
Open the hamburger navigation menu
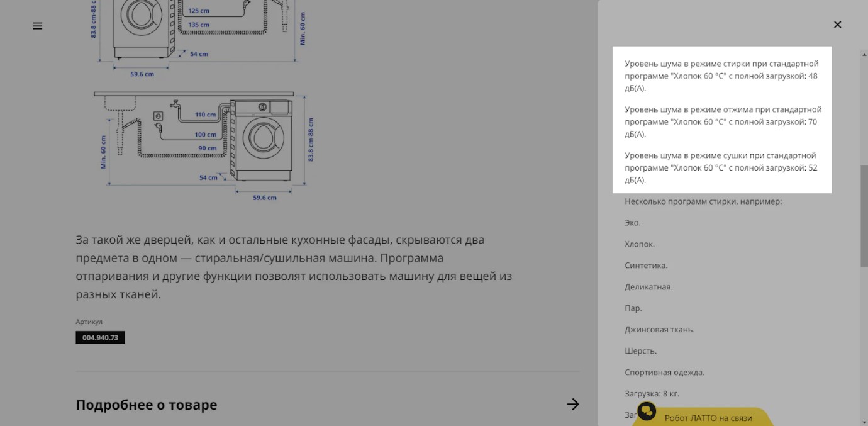click(37, 26)
